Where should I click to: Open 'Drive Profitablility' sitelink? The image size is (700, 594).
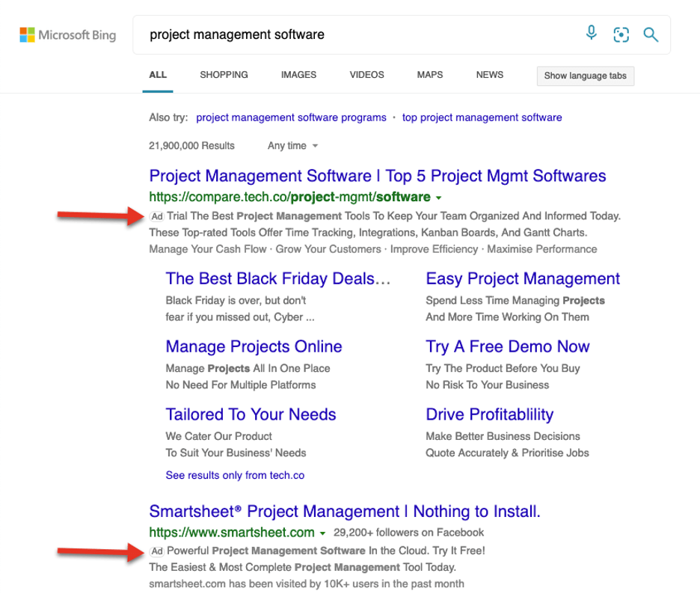tap(489, 414)
